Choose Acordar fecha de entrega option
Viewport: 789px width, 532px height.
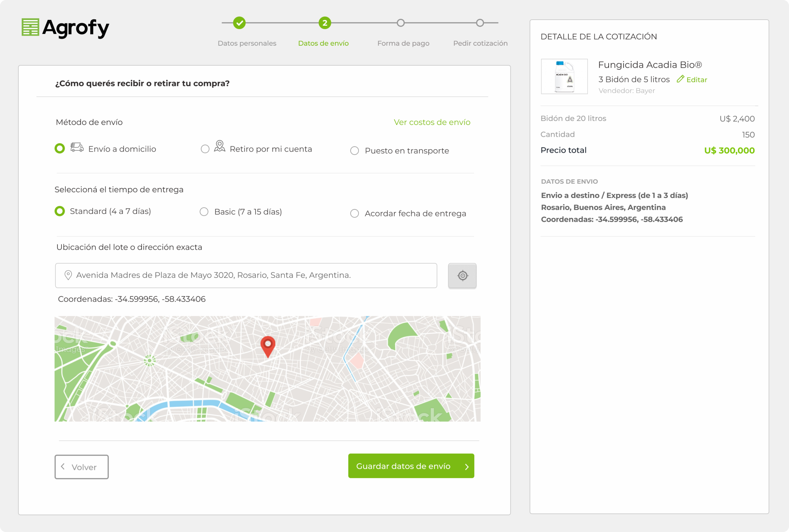(355, 213)
